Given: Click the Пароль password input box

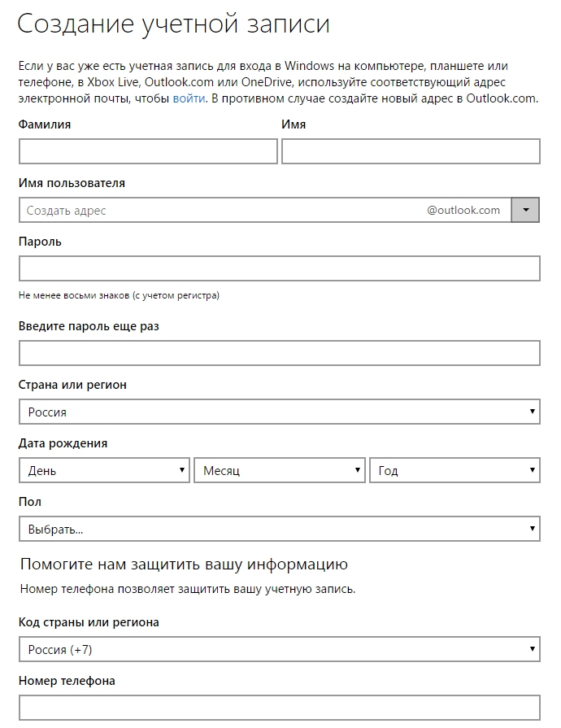Looking at the screenshot, I should [279, 268].
